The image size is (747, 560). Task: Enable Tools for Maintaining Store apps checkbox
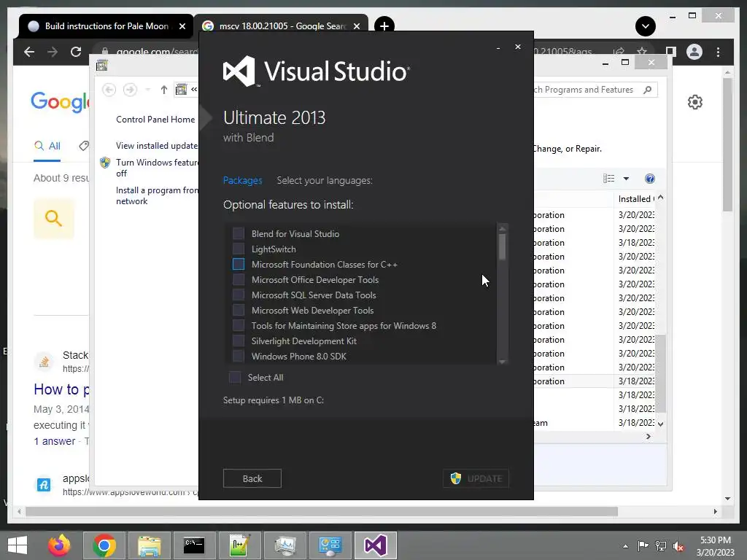(239, 325)
